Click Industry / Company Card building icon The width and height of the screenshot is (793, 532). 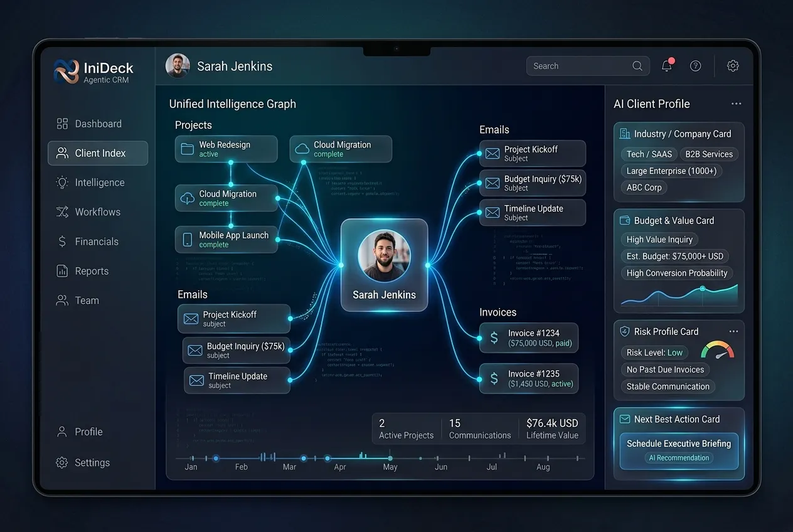click(x=625, y=134)
